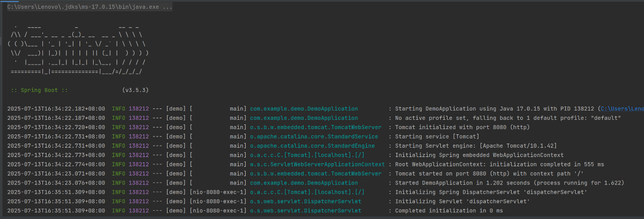Click the version text (v3.5.3)
This screenshot has height=219, width=644.
click(136, 90)
